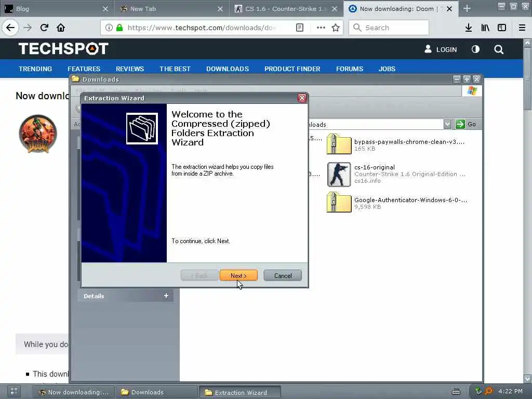Open TRENDING in TechSpot navigation
Viewport: 532px width, 399px height.
tap(35, 69)
